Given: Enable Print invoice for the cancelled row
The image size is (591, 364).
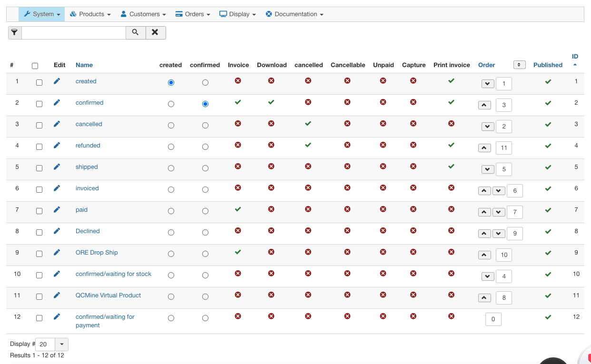Looking at the screenshot, I should coord(451,124).
